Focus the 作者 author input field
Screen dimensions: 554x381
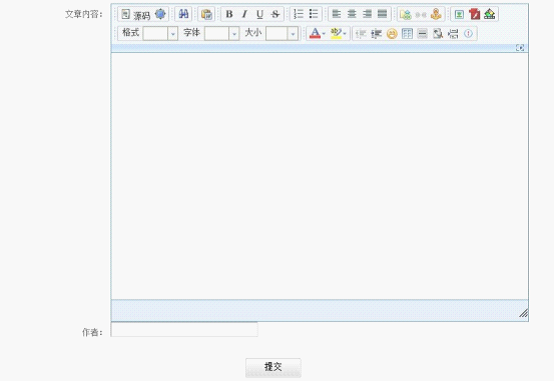184,329
